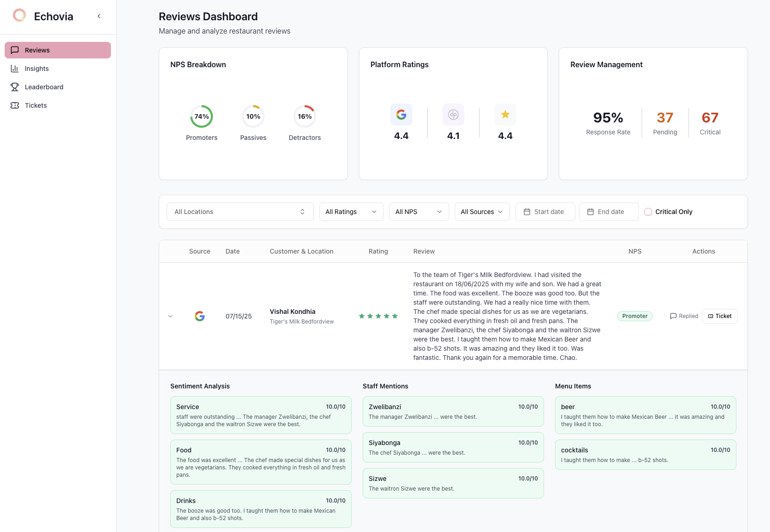
Task: Click the Promoter NPS badge
Action: click(x=635, y=316)
